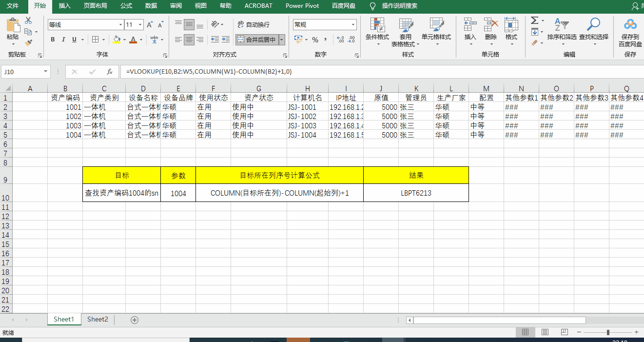Open the File (文件) tab
This screenshot has height=342, width=644.
pyautogui.click(x=13, y=6)
